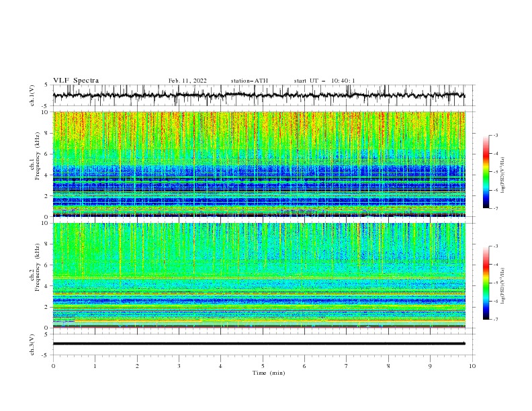Image resolution: width=532 pixels, height=411 pixels.
Task: Click inside the ch.1 spectrogram panel
Action: (x=259, y=164)
